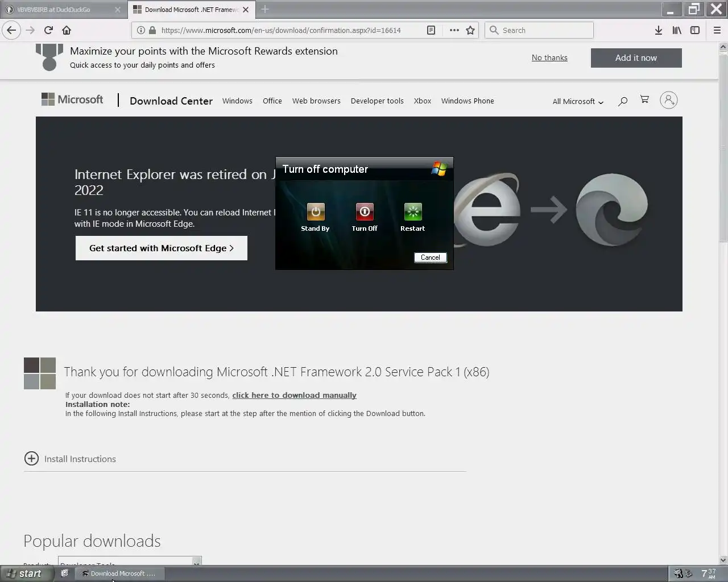Click the quick launch icon beside start
728x582 pixels.
coord(65,573)
